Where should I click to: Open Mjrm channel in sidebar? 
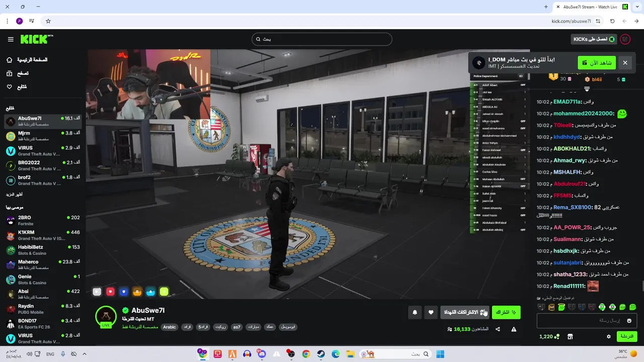pyautogui.click(x=43, y=136)
